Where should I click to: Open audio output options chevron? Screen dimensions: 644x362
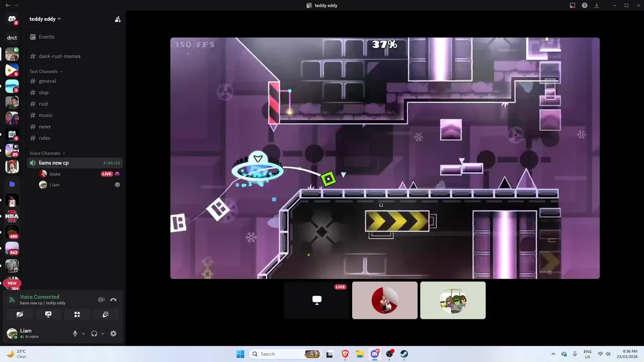coord(103,333)
